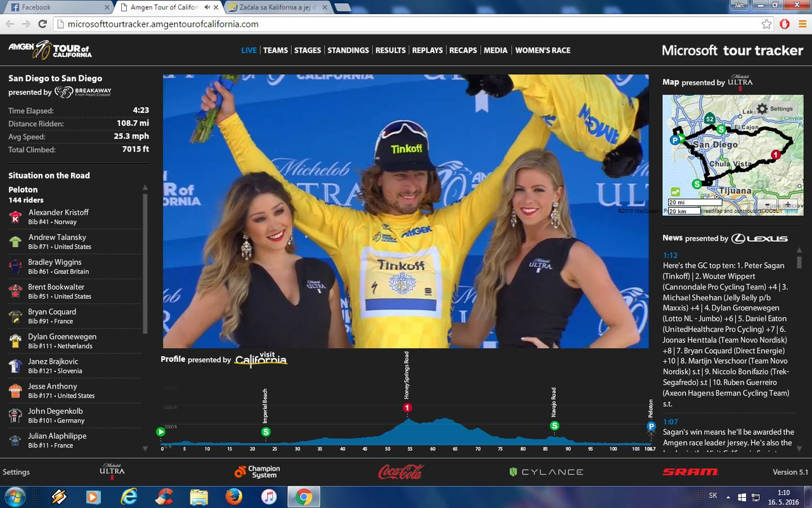Click red KOM 1 marker on map
812x508 pixels.
click(x=775, y=154)
